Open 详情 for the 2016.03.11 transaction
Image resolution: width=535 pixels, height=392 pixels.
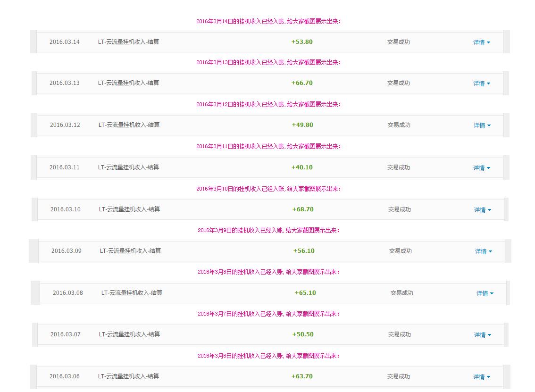[x=481, y=167]
